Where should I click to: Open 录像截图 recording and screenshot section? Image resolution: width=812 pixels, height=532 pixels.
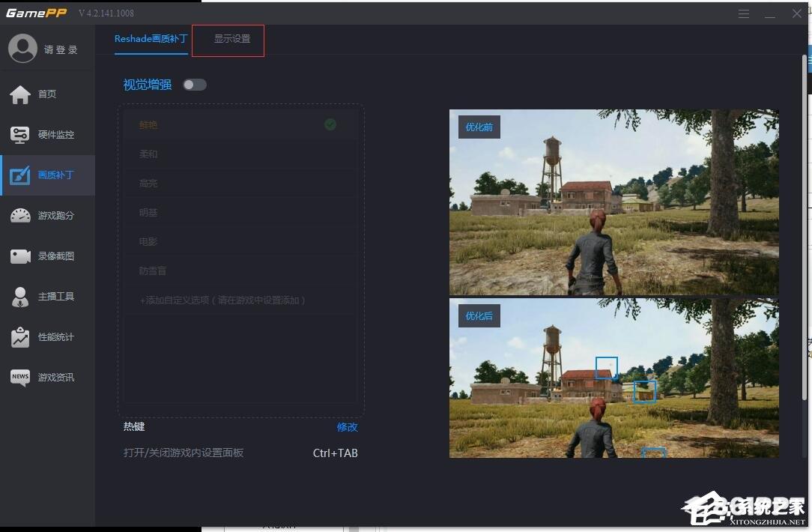[47, 256]
